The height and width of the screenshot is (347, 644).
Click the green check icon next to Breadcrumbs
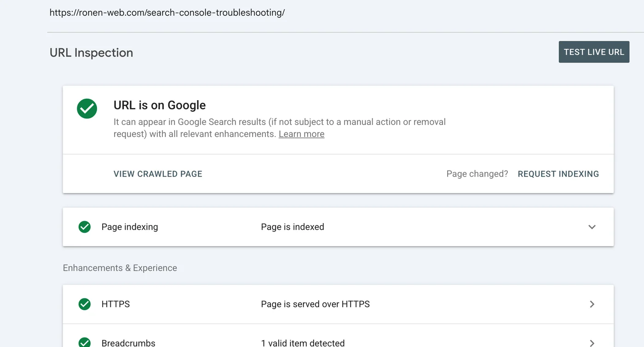[85, 343]
